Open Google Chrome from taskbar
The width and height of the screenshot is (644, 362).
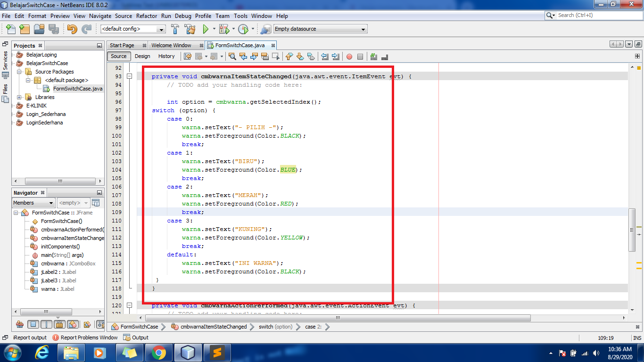(158, 352)
